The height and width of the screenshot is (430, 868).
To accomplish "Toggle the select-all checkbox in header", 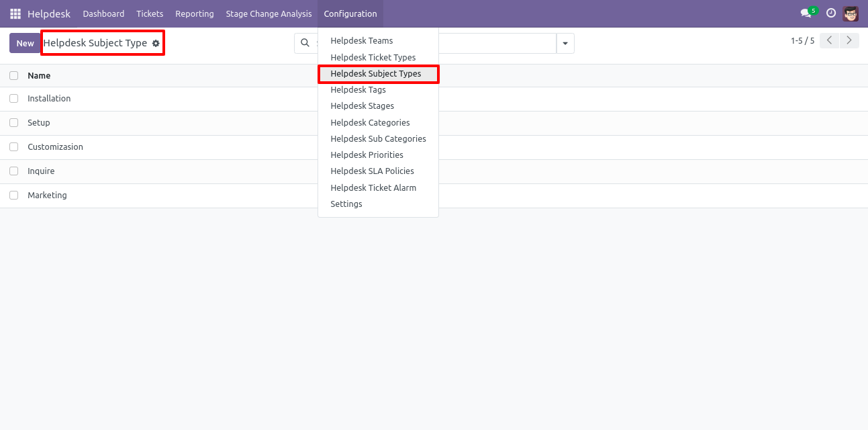I will [x=13, y=76].
